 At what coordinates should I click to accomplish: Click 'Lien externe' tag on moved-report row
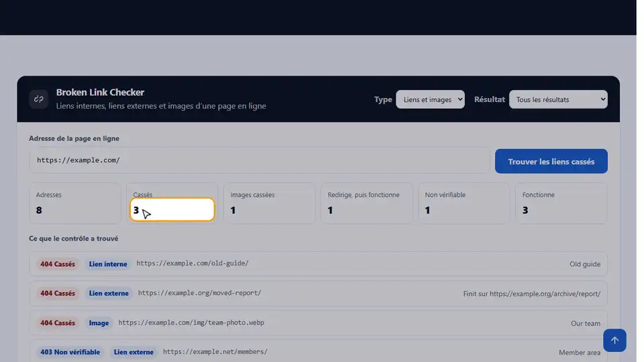click(x=109, y=293)
